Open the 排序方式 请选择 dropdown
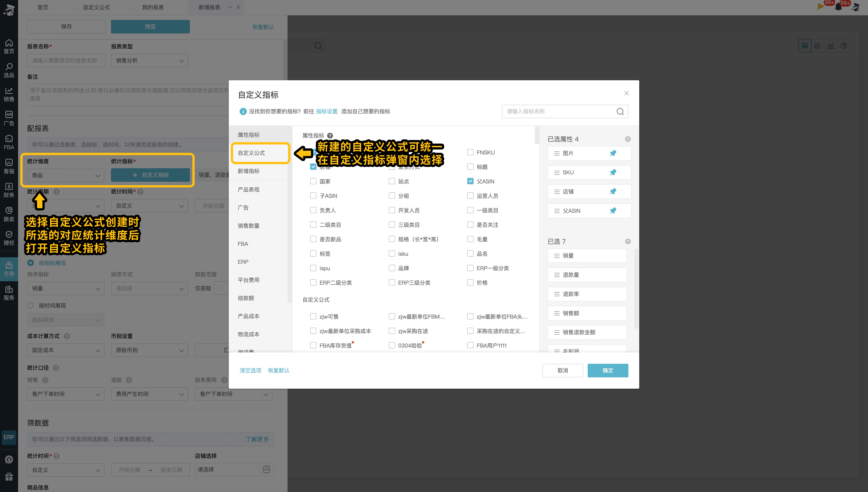Viewport: 868px width, 492px height. click(x=149, y=289)
